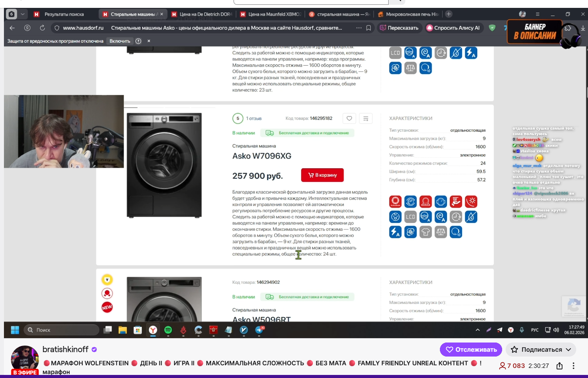Image resolution: width=588 pixels, height=378 pixels.
Task: Switch to the Микроволновая печь tab
Action: [x=408, y=14]
